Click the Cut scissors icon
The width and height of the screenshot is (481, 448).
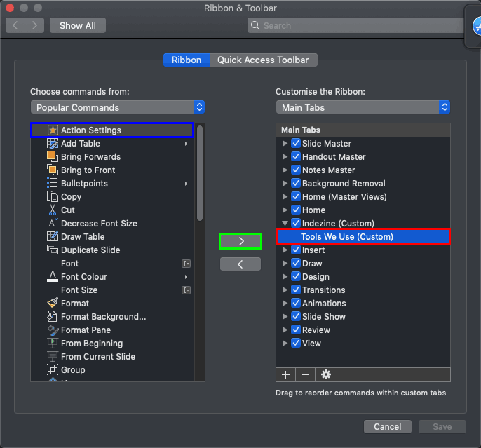point(53,210)
